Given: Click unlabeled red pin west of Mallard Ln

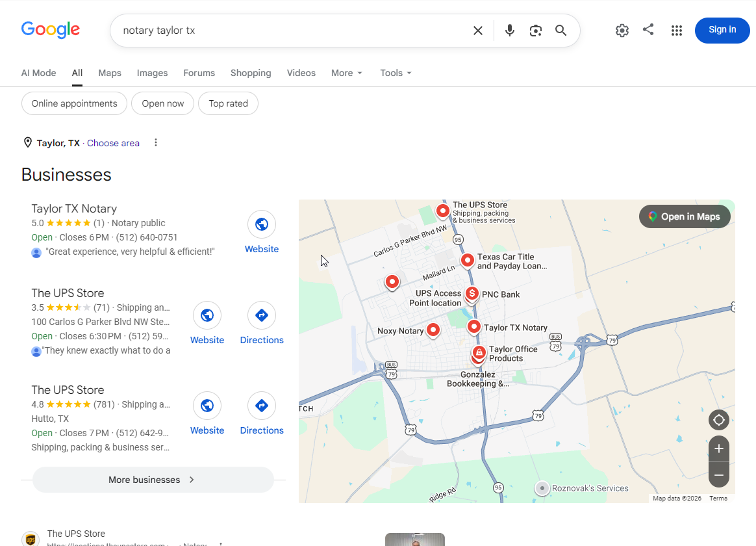Looking at the screenshot, I should [x=392, y=281].
